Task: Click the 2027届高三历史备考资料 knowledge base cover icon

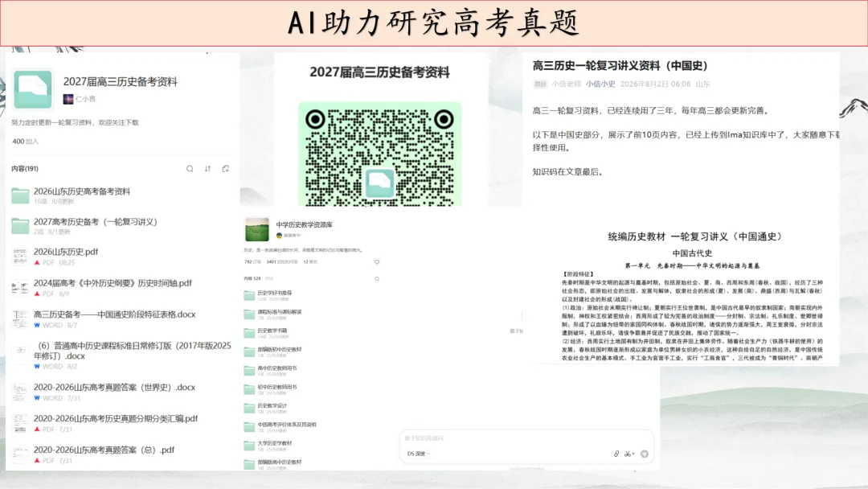Action: coord(33,88)
